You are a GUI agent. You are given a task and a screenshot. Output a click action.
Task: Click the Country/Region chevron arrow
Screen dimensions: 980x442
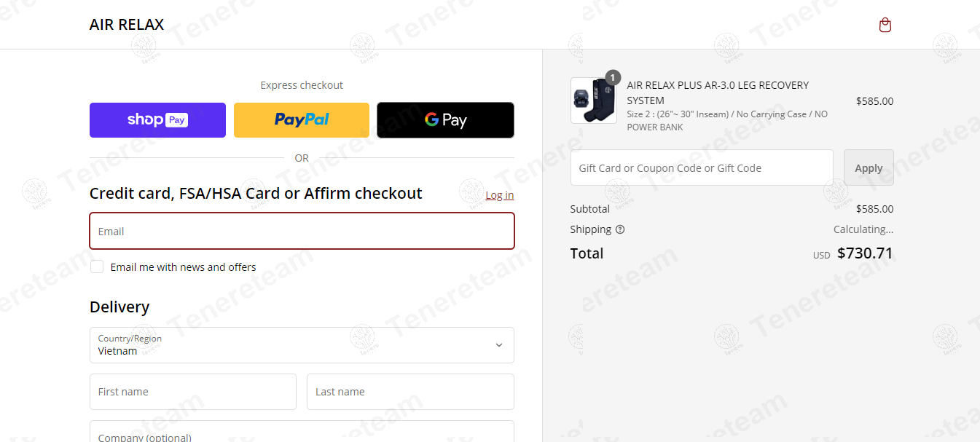(499, 345)
